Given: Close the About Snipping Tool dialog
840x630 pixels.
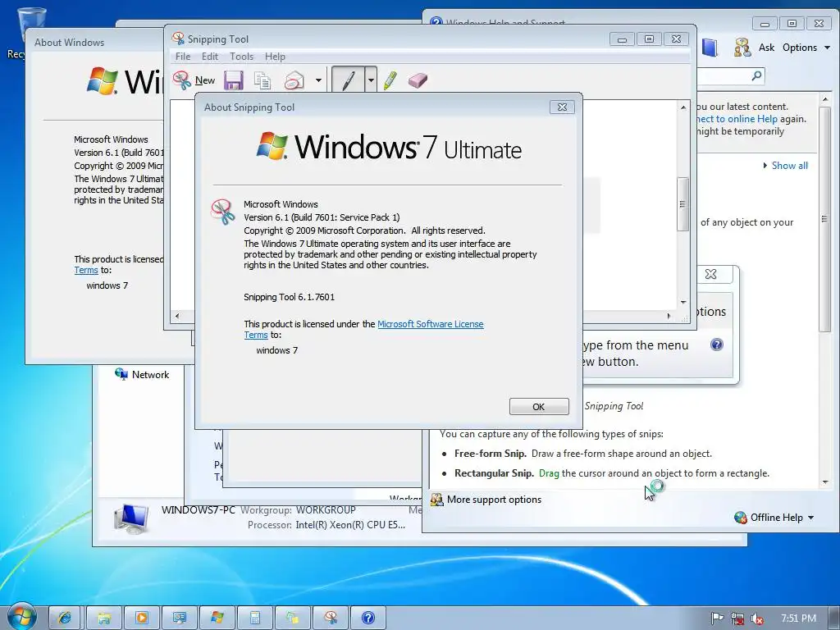Looking at the screenshot, I should [562, 107].
